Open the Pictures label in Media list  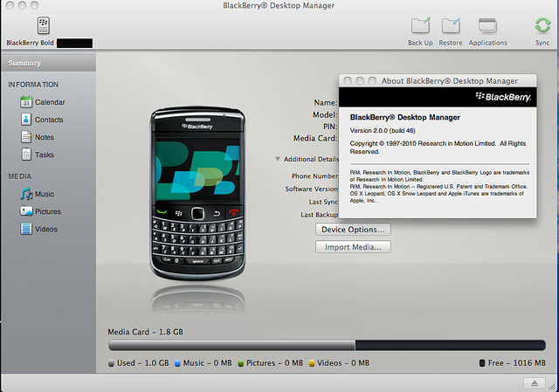48,211
